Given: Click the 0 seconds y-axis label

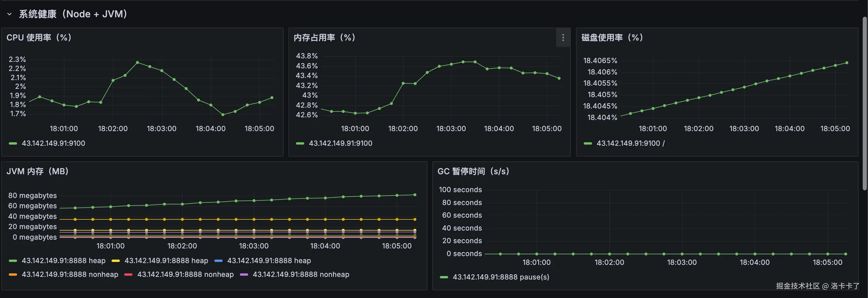Looking at the screenshot, I should coord(464,254).
